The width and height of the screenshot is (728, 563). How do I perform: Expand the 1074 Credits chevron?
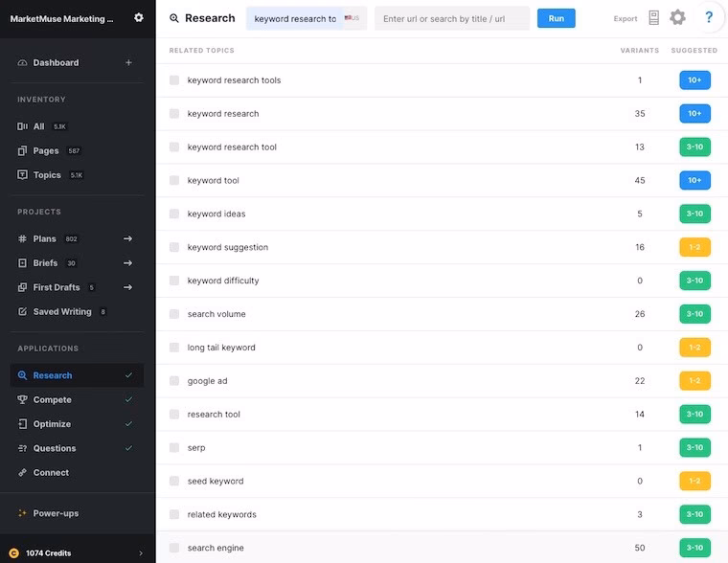[x=141, y=552]
